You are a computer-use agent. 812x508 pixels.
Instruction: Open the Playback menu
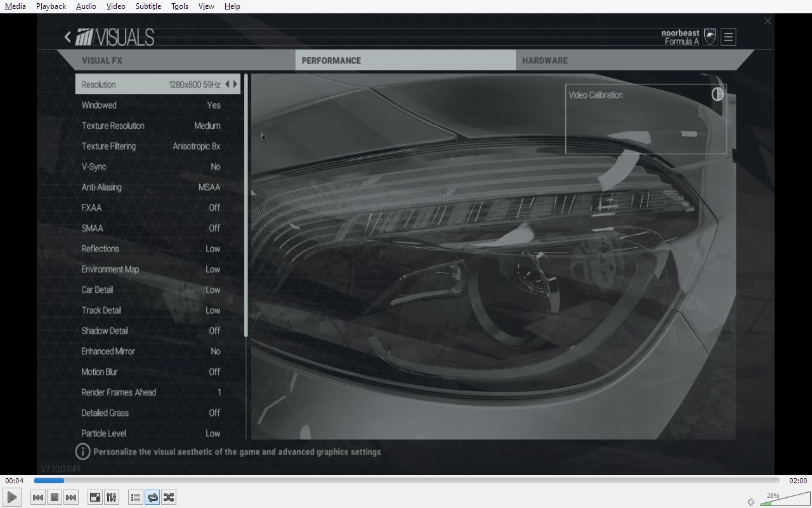click(x=51, y=6)
